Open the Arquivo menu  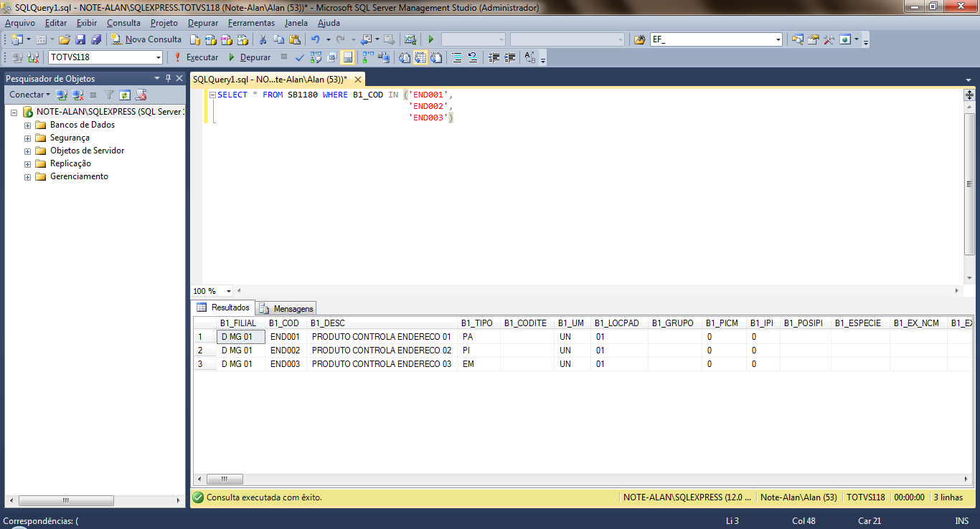click(19, 23)
